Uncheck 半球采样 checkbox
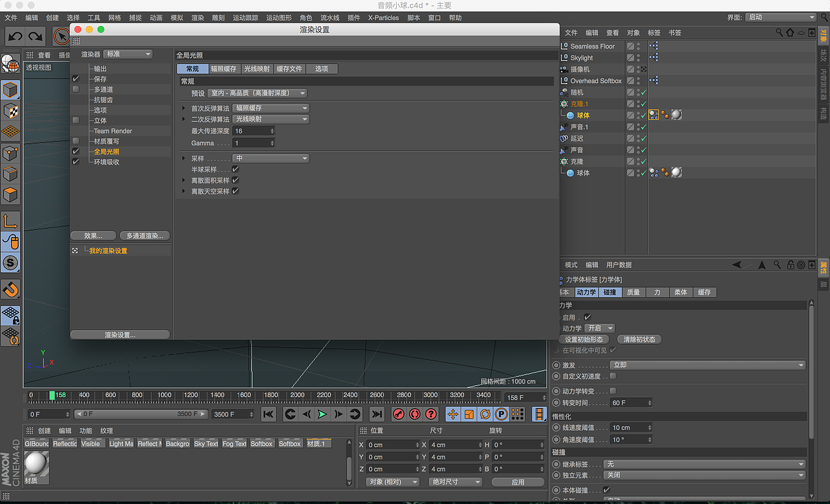This screenshot has width=830, height=504. [x=235, y=169]
